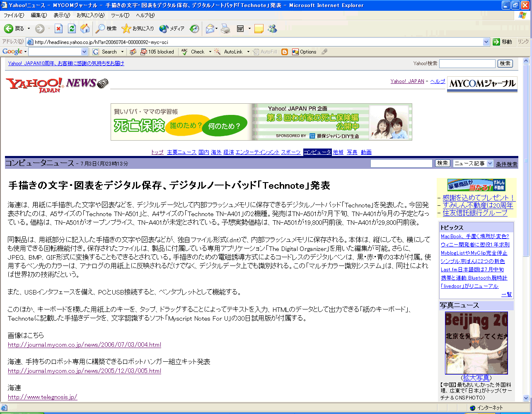Click the 死亡保険 banner advertisement
532x414 pixels.
pyautogui.click(x=261, y=122)
